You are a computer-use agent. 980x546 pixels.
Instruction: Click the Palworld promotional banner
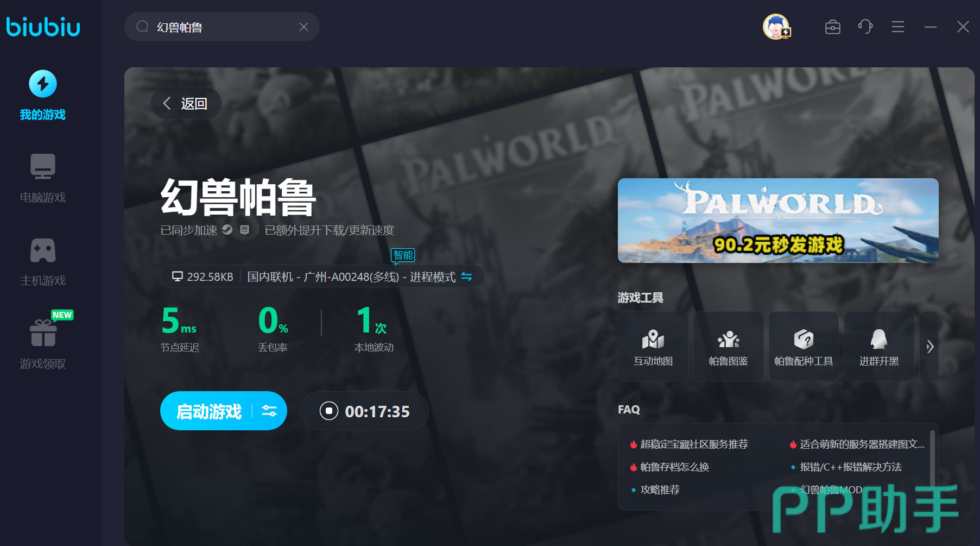pyautogui.click(x=777, y=221)
